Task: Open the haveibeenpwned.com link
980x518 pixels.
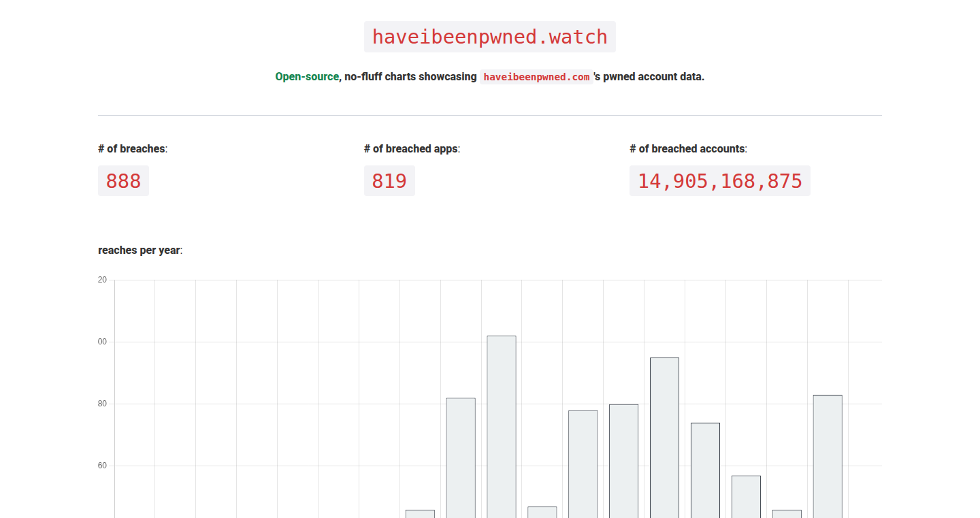Action: (536, 77)
